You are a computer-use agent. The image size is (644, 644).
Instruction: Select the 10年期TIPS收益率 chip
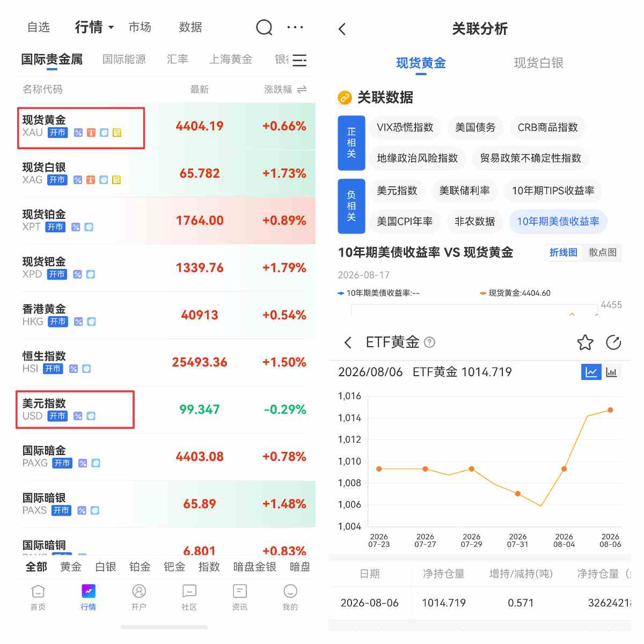click(553, 191)
